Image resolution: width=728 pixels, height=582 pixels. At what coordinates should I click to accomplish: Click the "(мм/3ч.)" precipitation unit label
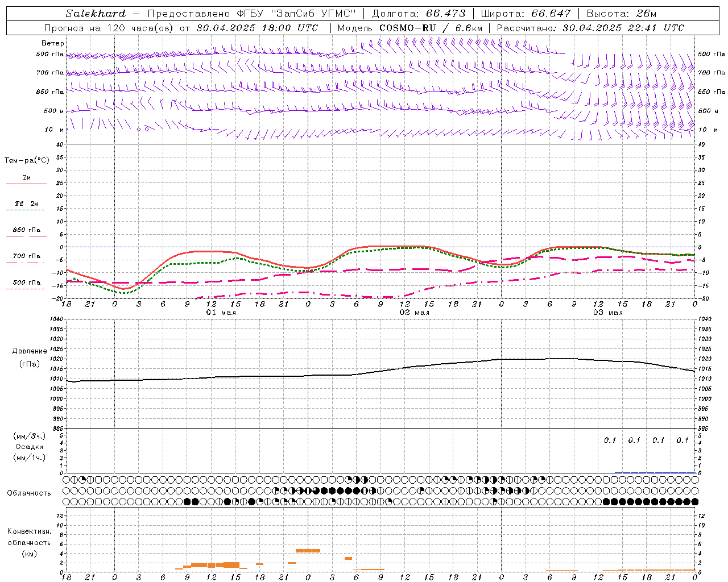click(x=30, y=436)
